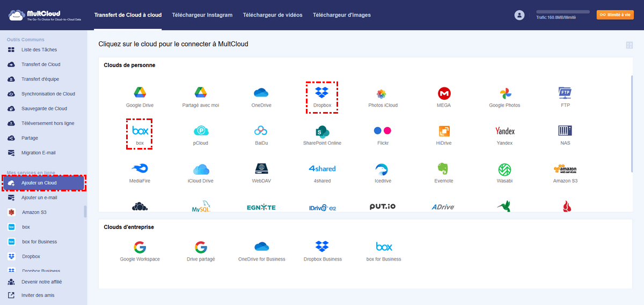Image resolution: width=644 pixels, height=305 pixels.
Task: Choose the Dropbox cloud icon
Action: (x=322, y=97)
